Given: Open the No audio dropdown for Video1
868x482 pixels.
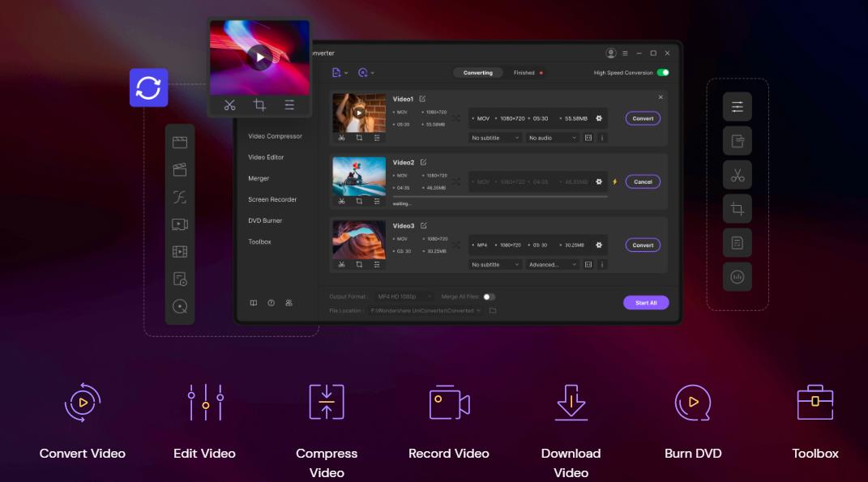Looking at the screenshot, I should pos(553,138).
